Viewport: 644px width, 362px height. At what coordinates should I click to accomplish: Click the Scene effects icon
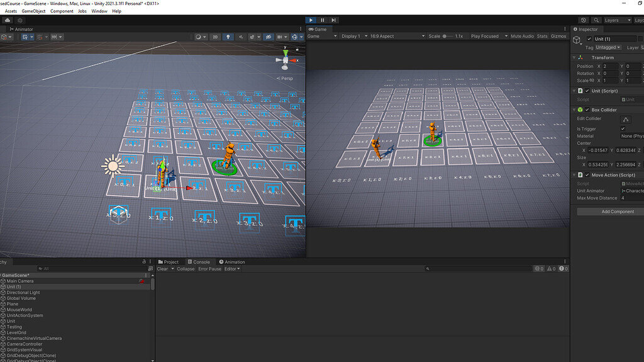252,37
